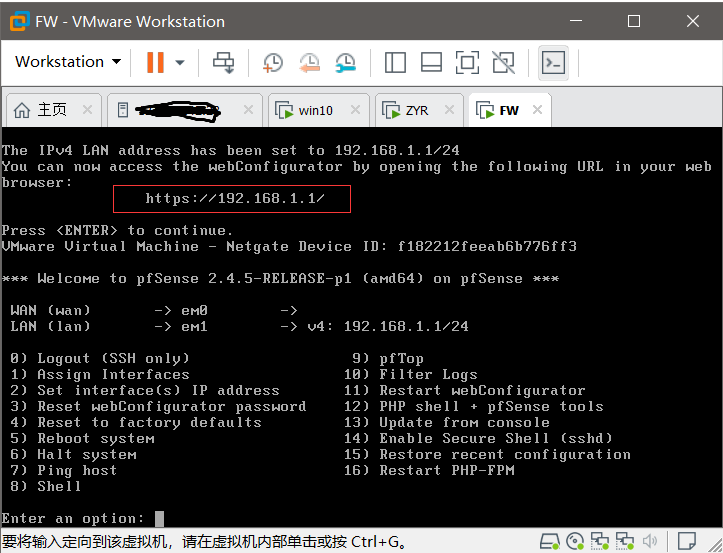The width and height of the screenshot is (723, 553).
Task: Send Ctrl+Alt+Del to the virtual machine
Action: coord(224,62)
